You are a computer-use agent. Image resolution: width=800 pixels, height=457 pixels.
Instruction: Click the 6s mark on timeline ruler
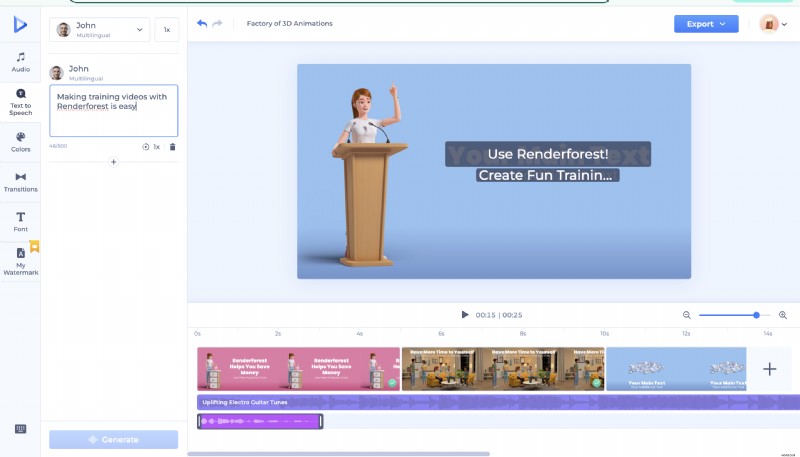441,334
